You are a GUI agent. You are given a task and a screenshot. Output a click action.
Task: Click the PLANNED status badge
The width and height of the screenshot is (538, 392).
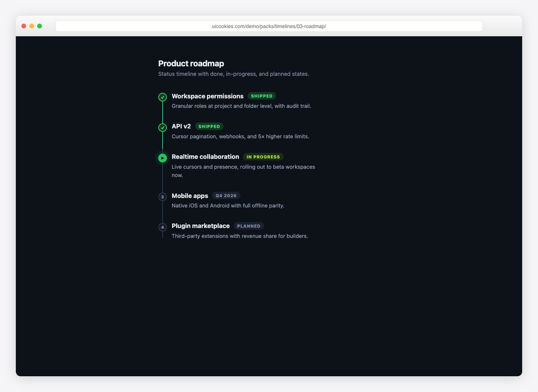click(249, 226)
